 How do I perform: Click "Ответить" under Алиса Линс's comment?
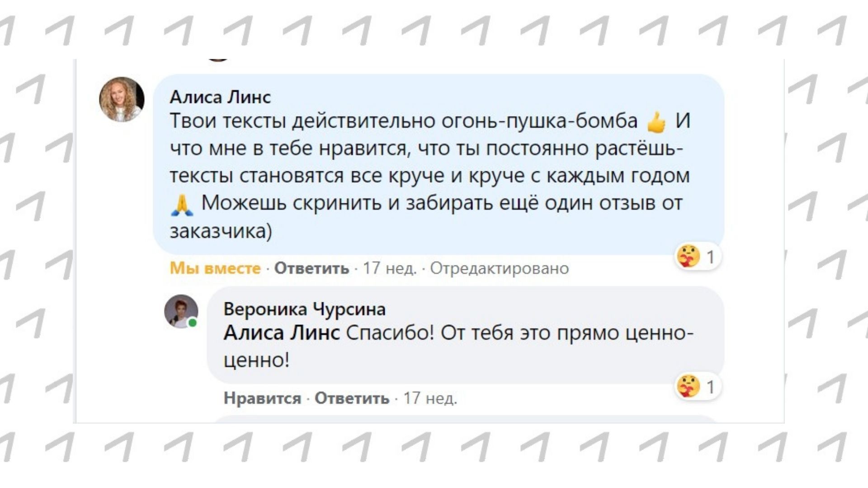311,268
